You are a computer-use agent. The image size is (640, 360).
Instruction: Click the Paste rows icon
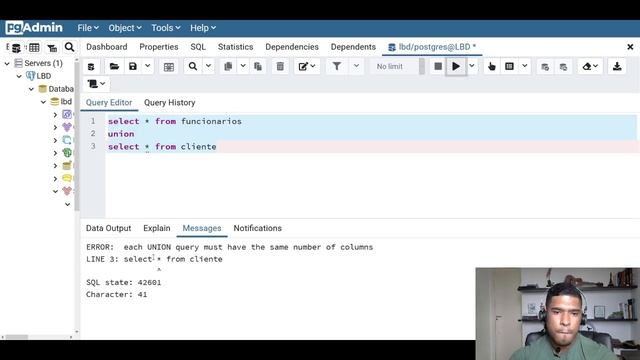point(258,67)
